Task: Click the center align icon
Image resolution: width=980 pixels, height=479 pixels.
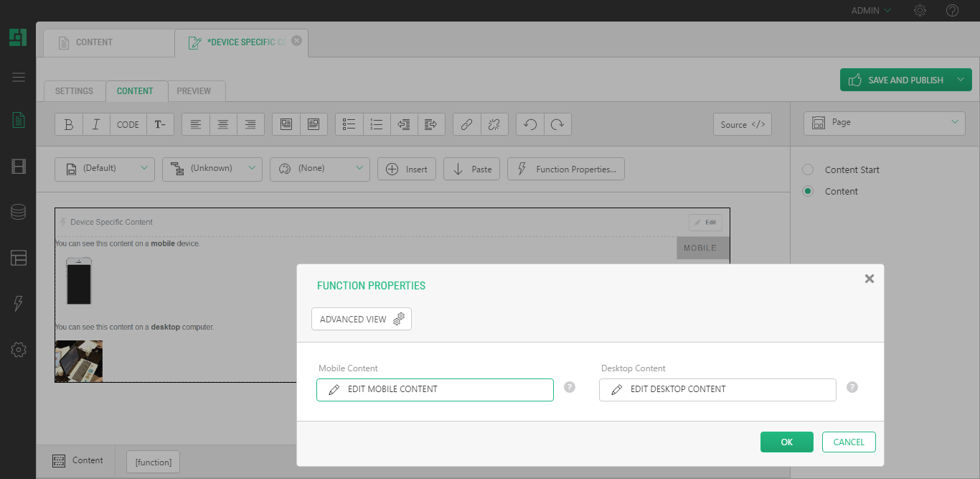Action: click(x=223, y=124)
